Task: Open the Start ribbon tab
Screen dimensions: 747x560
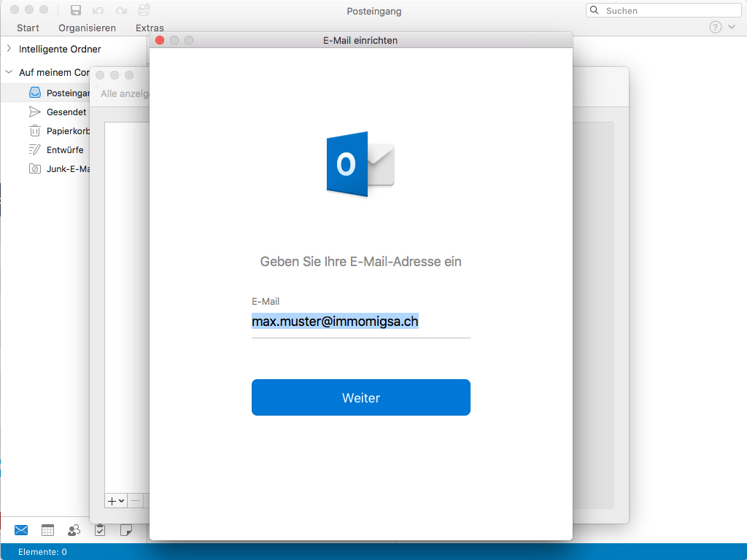Action: tap(28, 28)
